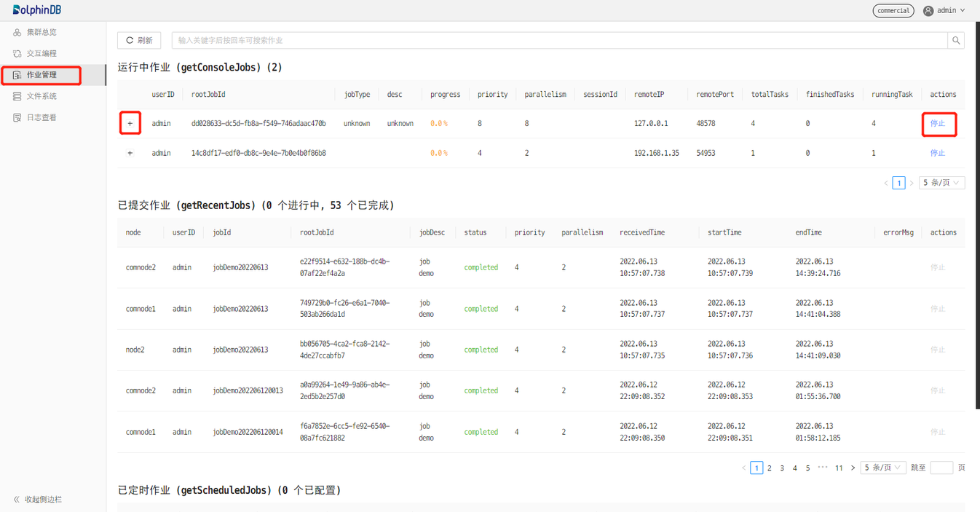Stop the running job from 127.0.0.1
Viewport: 980px width, 512px height.
[938, 124]
